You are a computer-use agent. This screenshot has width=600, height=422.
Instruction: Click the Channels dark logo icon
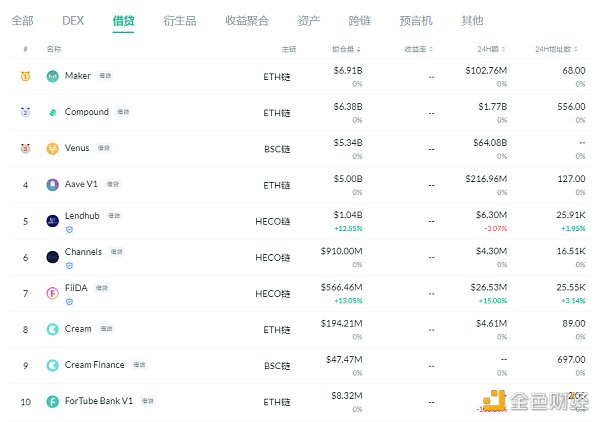coord(53,257)
